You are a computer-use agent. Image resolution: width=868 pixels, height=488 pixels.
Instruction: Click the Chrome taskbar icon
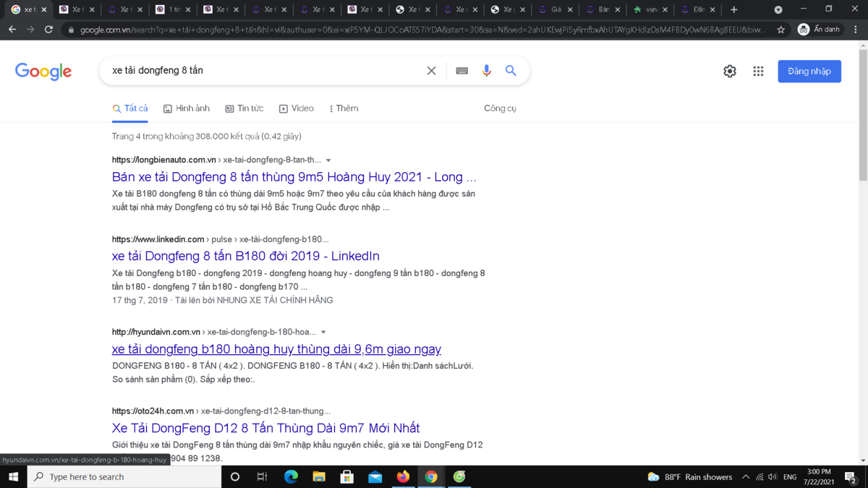[431, 476]
